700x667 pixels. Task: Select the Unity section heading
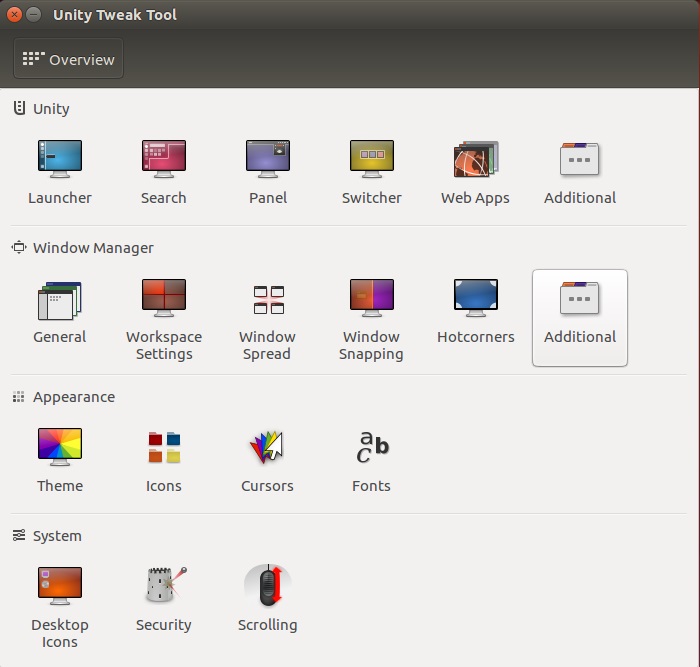coord(41,108)
